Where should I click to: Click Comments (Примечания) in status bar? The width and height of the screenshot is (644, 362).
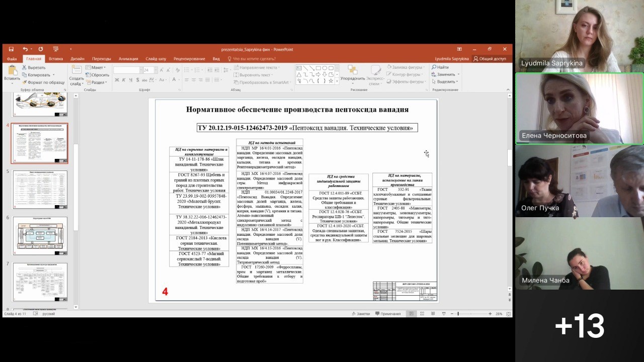point(387,314)
